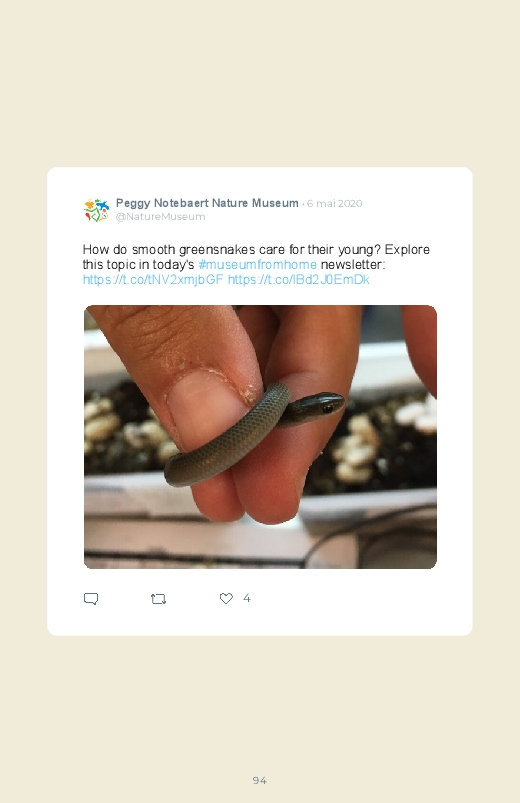Click the blank white area beside the like count
The height and width of the screenshot is (803, 520).
359,598
